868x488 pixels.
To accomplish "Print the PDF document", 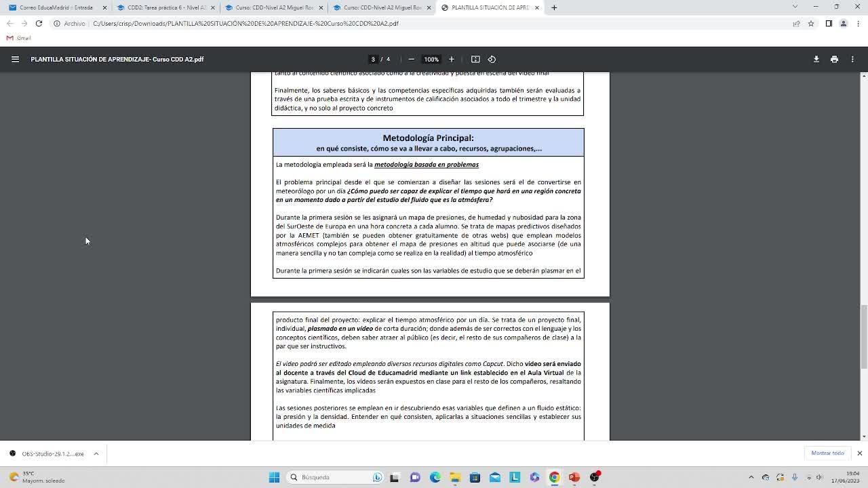I will pos(834,59).
